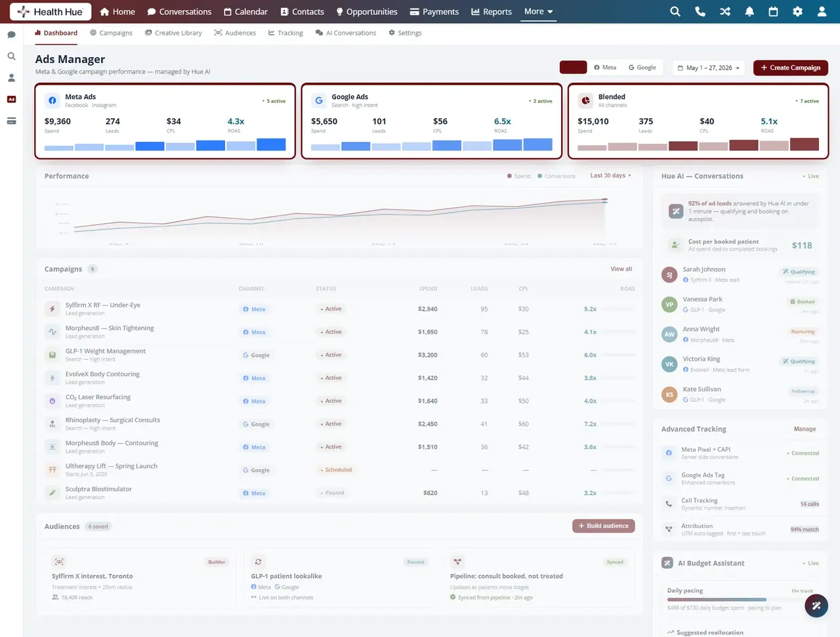Open the user profile icon
This screenshot has width=840, height=637.
click(822, 11)
